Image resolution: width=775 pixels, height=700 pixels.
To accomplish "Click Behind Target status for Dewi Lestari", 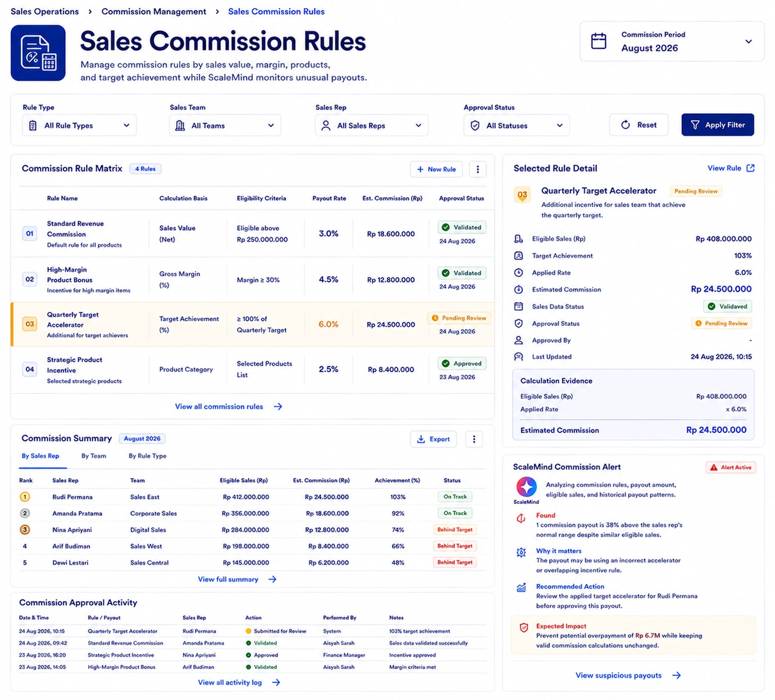I will tap(455, 562).
